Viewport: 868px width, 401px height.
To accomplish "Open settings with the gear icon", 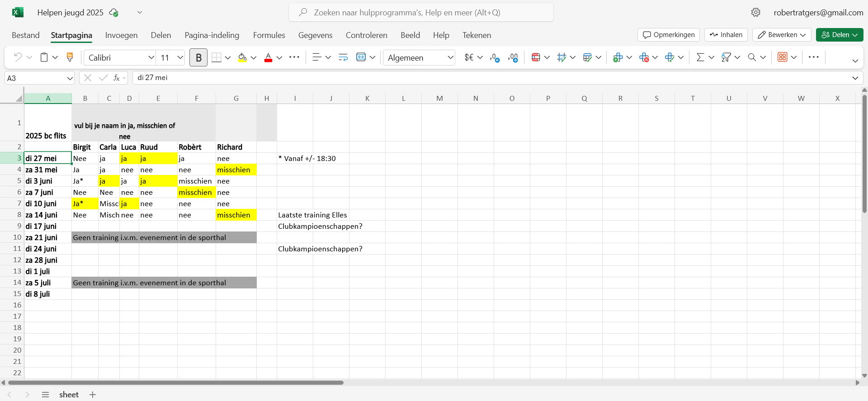I will point(756,13).
